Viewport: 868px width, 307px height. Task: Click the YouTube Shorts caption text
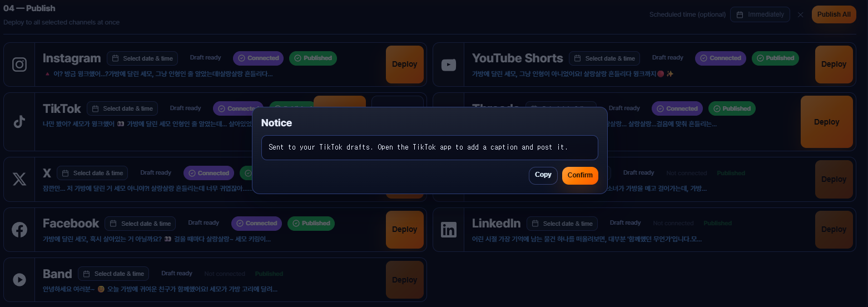coord(573,74)
